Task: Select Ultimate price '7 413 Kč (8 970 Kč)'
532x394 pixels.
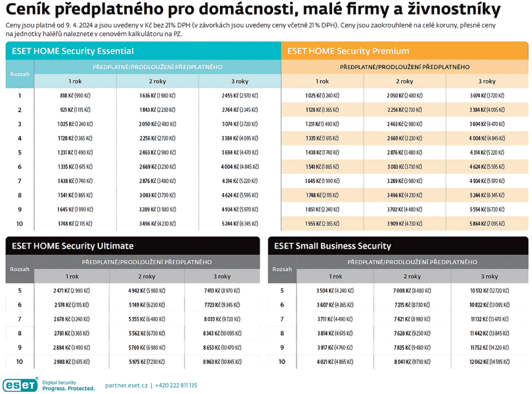Action: coord(222,291)
